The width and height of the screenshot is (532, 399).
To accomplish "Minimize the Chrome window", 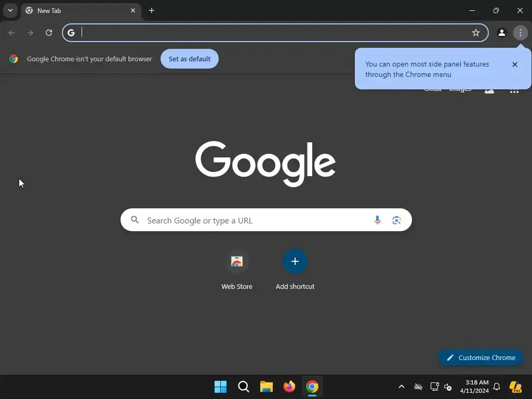I will pos(472,10).
